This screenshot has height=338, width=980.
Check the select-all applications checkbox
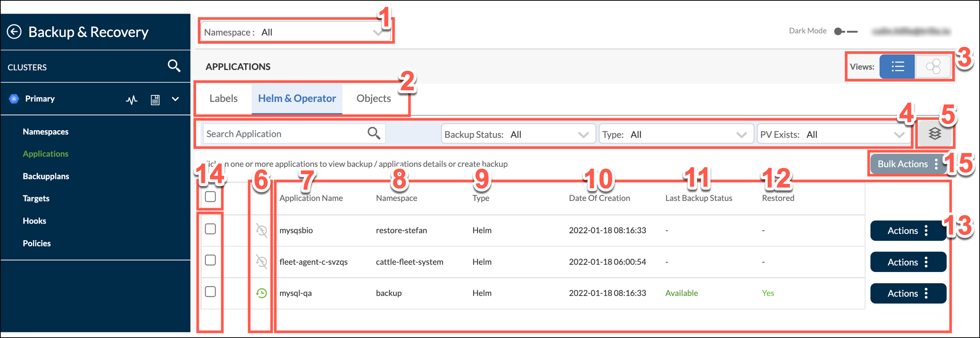(210, 197)
